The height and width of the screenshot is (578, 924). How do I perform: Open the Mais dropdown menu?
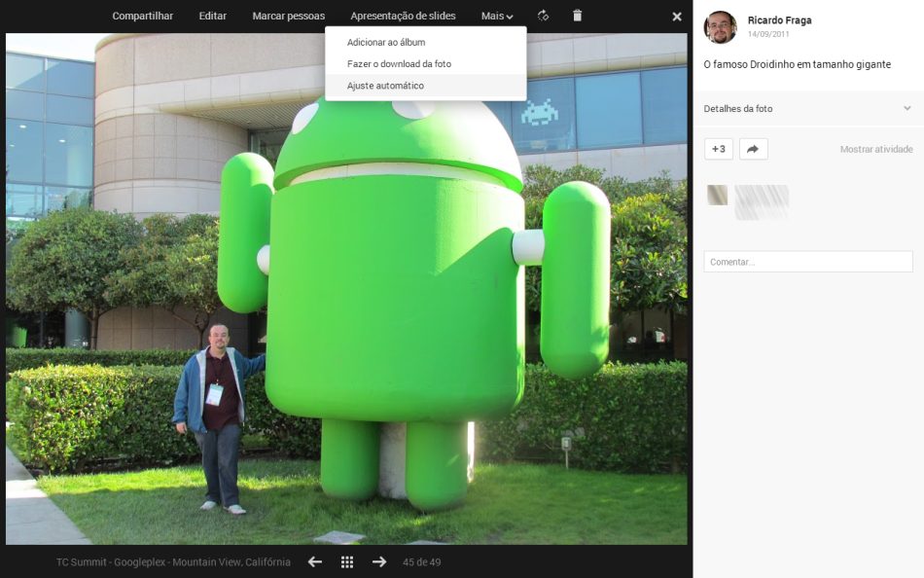tap(497, 17)
